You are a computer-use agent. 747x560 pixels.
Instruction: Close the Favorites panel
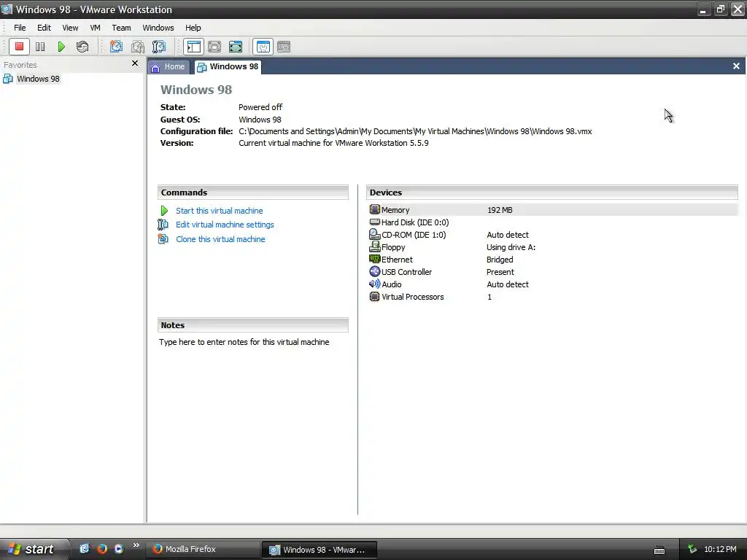tap(135, 63)
